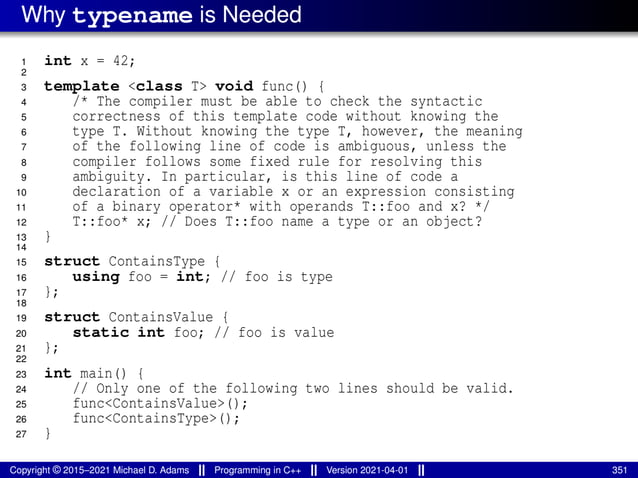Click line number '27' in the code gutter

pyautogui.click(x=21, y=434)
